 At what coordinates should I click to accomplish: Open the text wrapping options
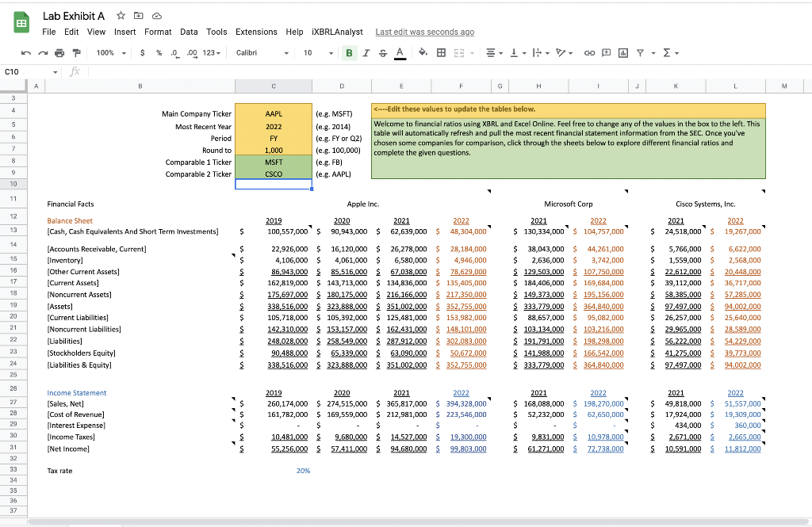[541, 53]
